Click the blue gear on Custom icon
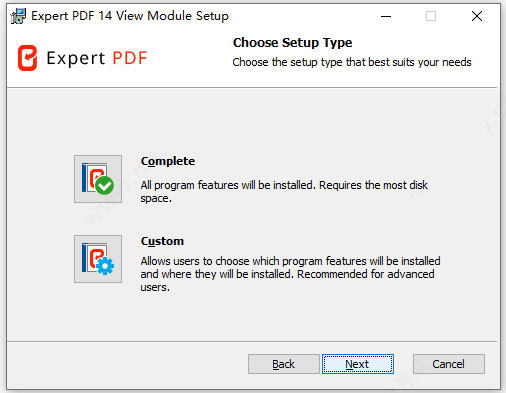The width and height of the screenshot is (506, 393). pyautogui.click(x=105, y=266)
